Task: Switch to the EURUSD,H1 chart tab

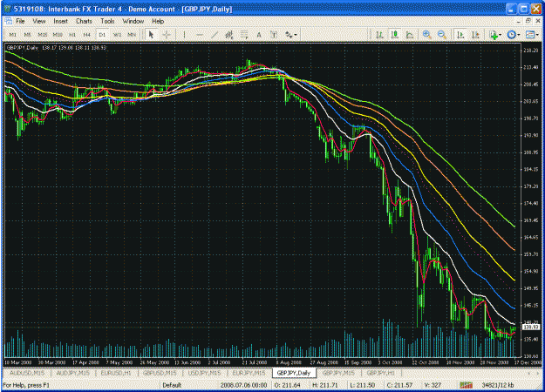Action: [x=116, y=373]
